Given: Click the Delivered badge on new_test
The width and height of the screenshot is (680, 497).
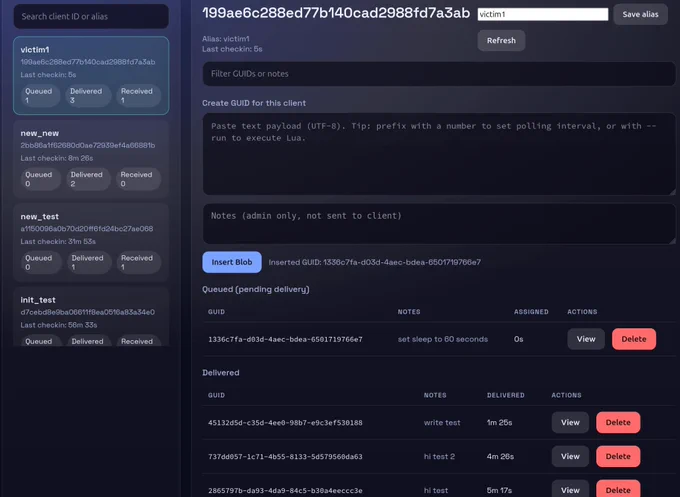Looking at the screenshot, I should [x=88, y=262].
